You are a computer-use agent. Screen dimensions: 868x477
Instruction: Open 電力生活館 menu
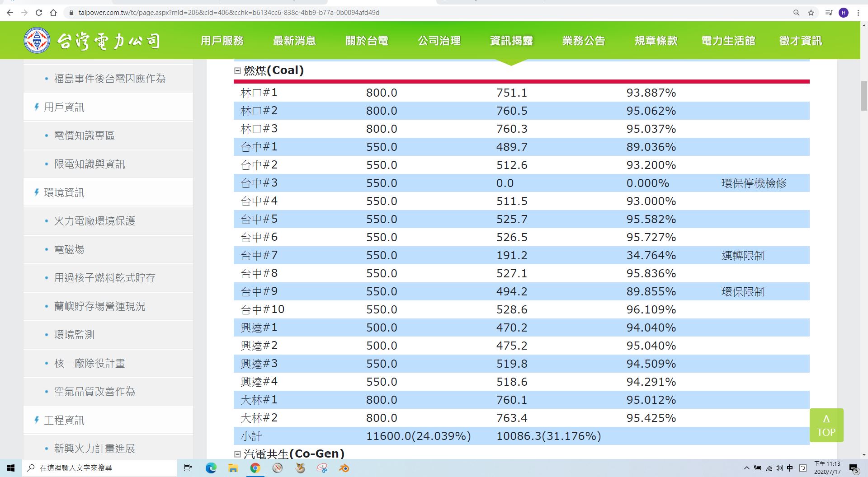pyautogui.click(x=728, y=41)
